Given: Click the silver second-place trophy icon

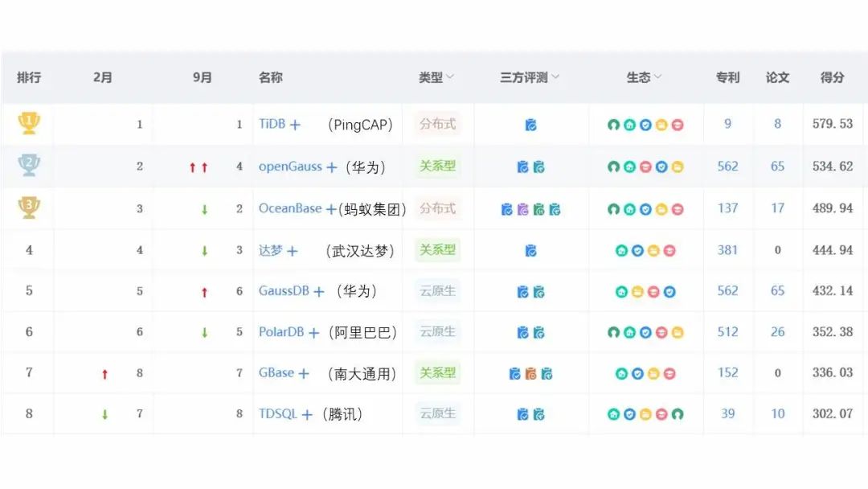Looking at the screenshot, I should tap(30, 165).
